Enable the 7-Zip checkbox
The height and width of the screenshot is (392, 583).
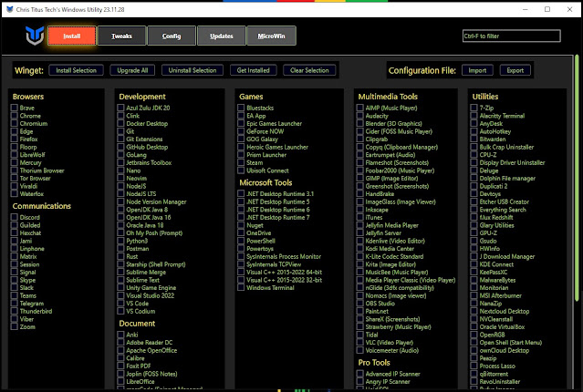[x=474, y=108]
